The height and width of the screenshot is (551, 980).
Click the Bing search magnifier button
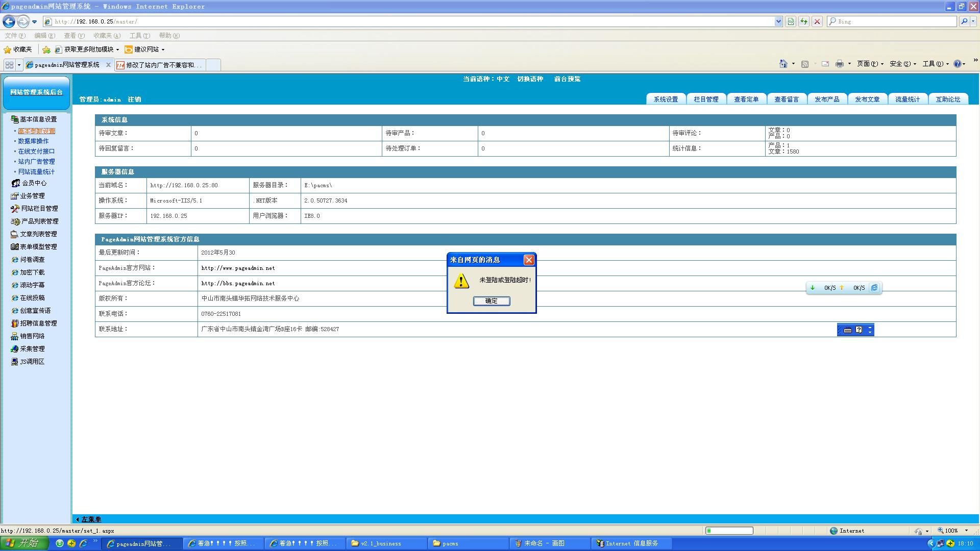[x=964, y=21]
